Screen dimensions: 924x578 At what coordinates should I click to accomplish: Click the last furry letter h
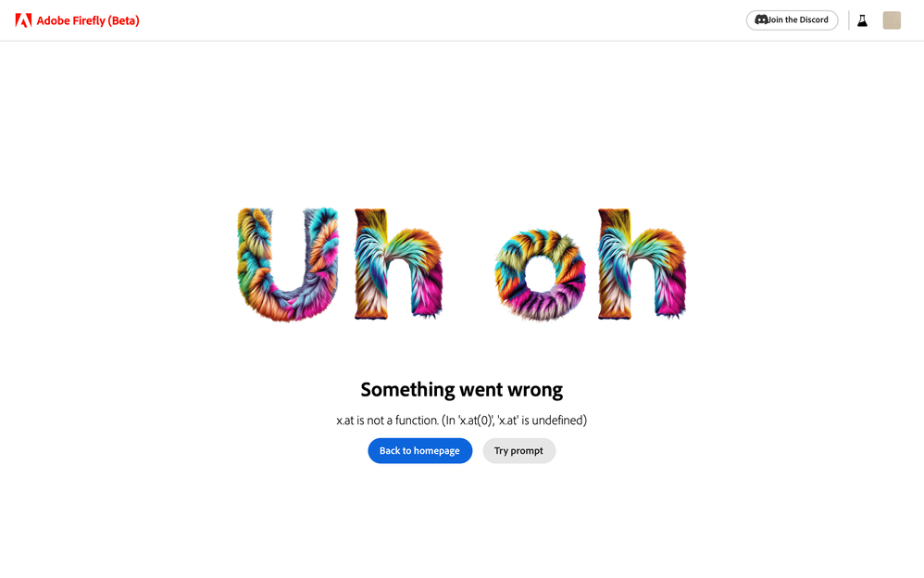(641, 264)
